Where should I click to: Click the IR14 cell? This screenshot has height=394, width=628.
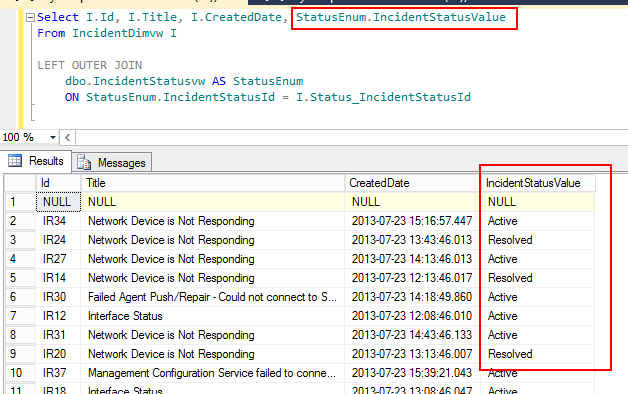(58, 278)
